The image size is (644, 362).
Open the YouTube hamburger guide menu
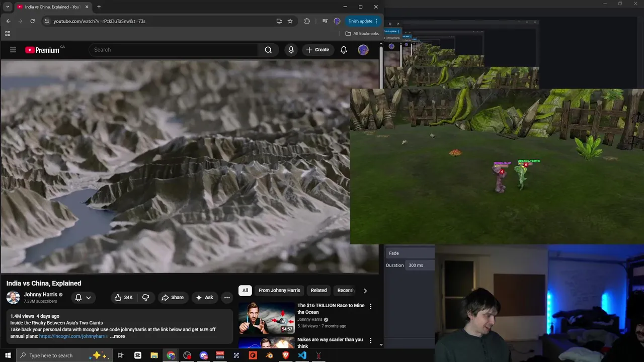13,50
